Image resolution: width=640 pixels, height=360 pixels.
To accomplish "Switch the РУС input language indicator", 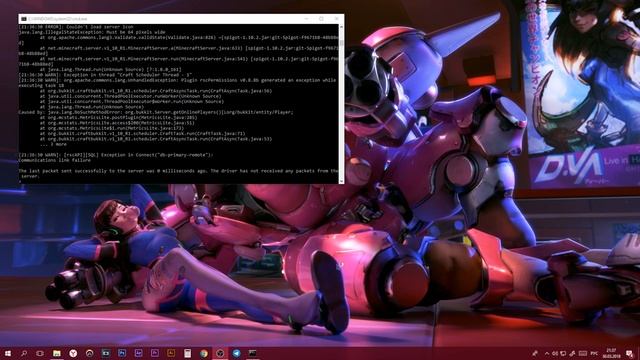I will [x=594, y=353].
